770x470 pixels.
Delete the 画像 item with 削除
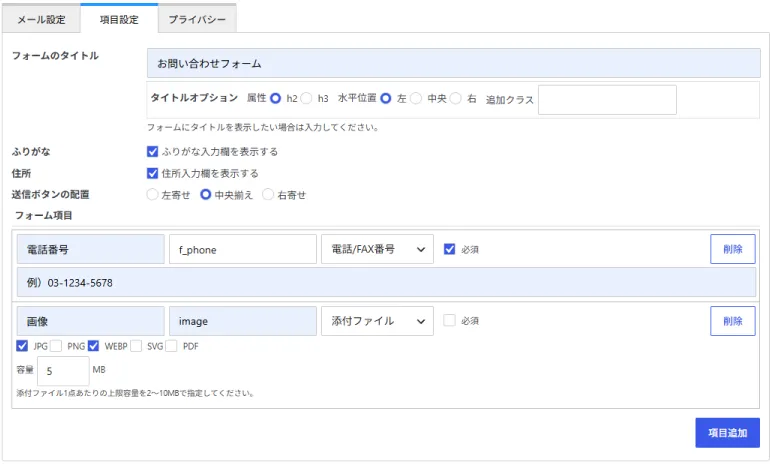(x=733, y=321)
